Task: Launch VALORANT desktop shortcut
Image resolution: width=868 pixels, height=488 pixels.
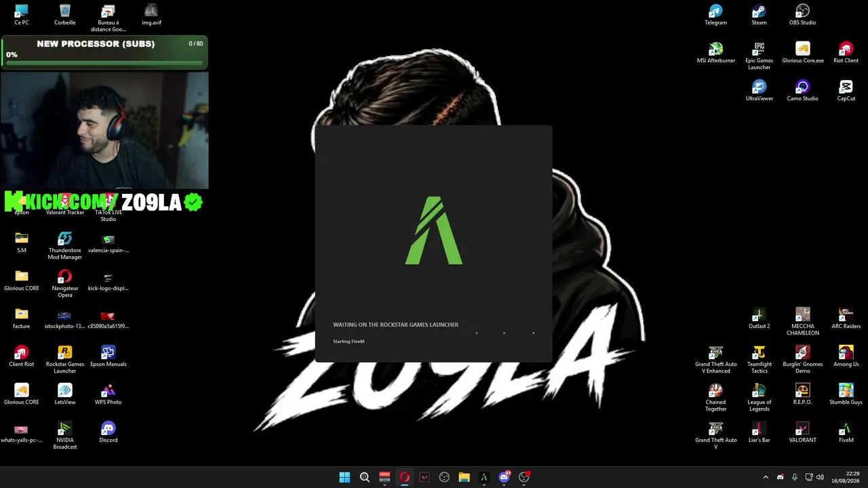Action: point(802,432)
